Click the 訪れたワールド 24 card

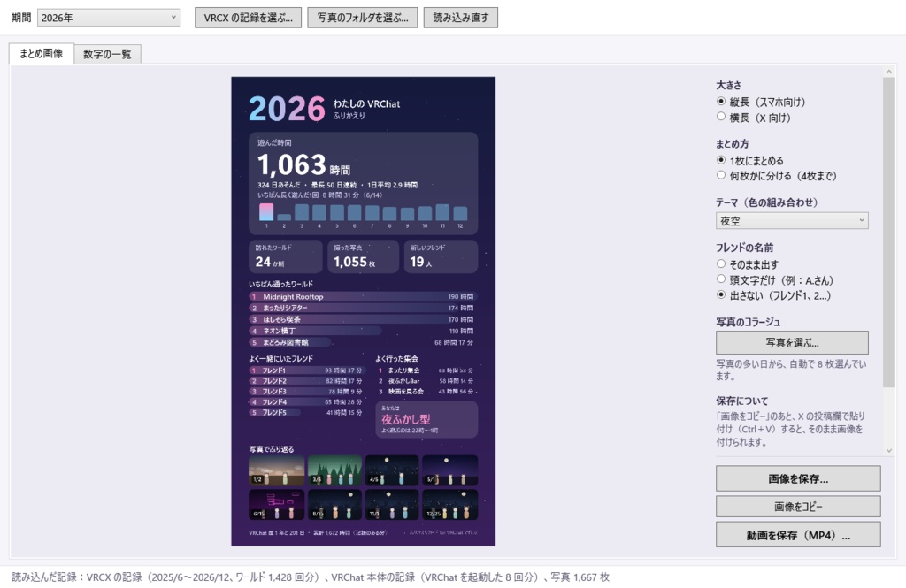[x=286, y=256]
